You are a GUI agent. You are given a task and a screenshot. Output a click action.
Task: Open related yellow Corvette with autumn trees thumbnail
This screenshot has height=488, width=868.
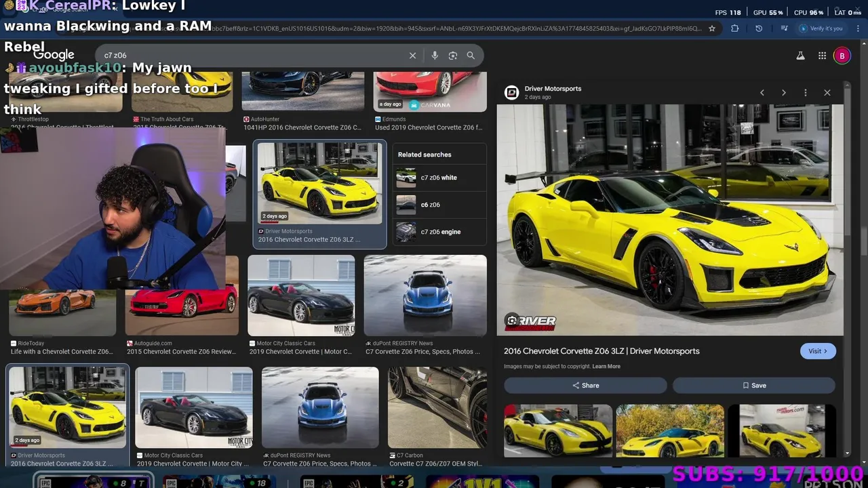tap(670, 430)
